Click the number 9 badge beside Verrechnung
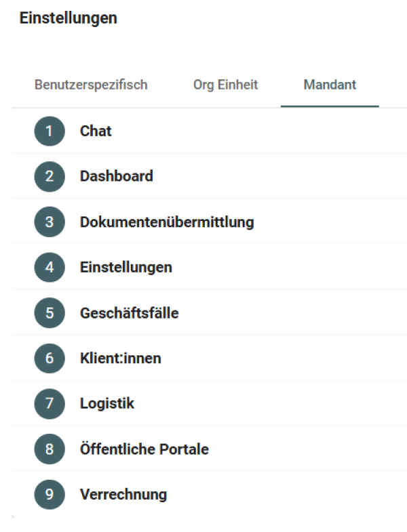 [x=49, y=495]
